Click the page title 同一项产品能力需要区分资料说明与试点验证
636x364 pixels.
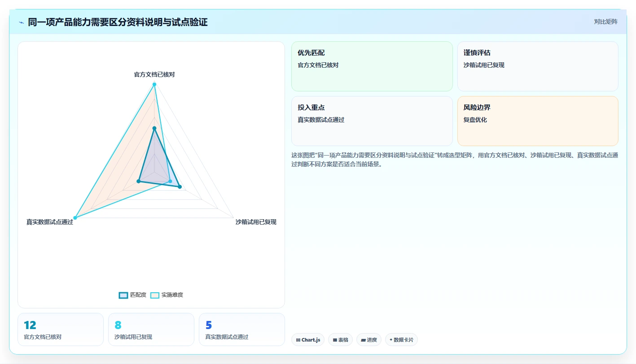click(x=118, y=22)
